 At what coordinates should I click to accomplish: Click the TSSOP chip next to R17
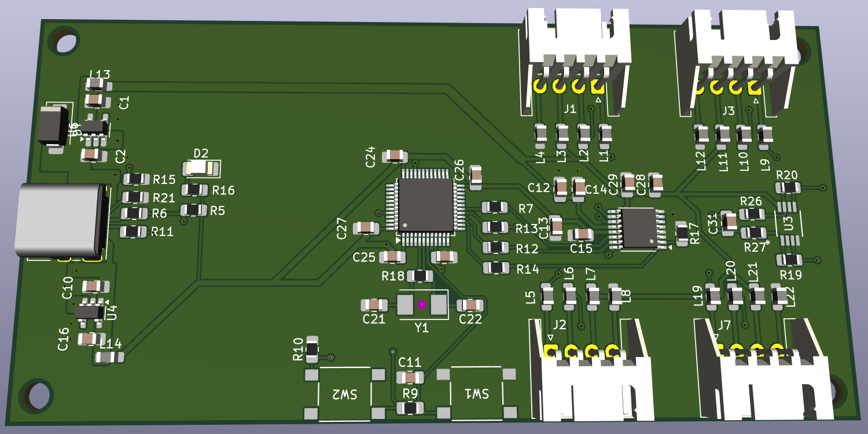(x=638, y=228)
